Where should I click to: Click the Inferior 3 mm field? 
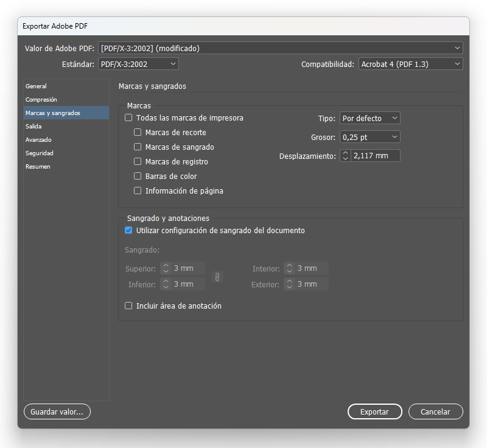tap(188, 284)
